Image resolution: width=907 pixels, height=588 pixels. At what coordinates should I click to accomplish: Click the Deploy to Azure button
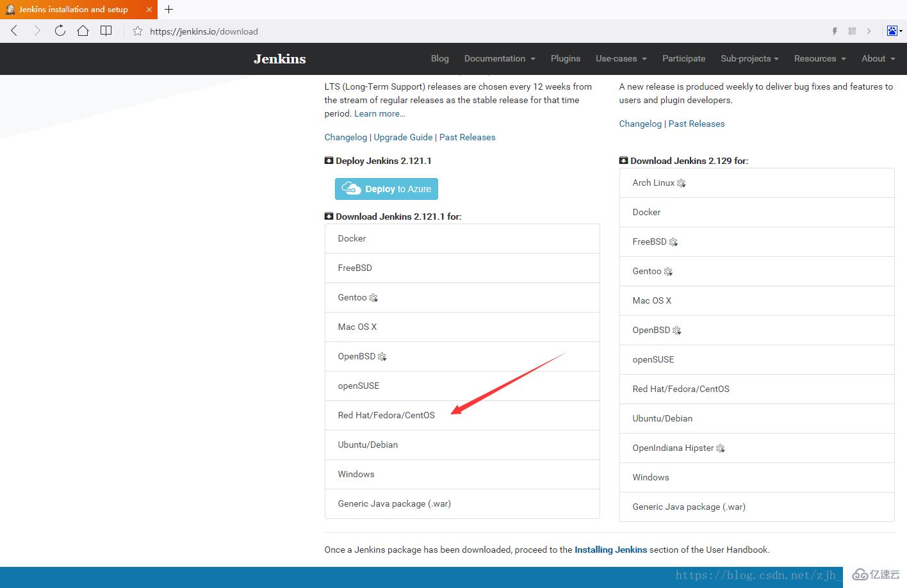click(x=386, y=189)
